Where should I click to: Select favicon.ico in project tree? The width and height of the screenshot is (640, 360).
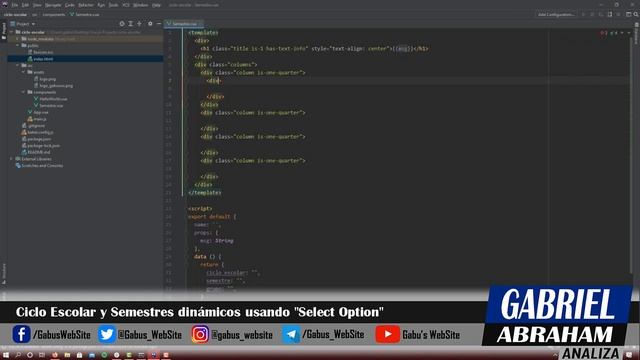pos(41,52)
